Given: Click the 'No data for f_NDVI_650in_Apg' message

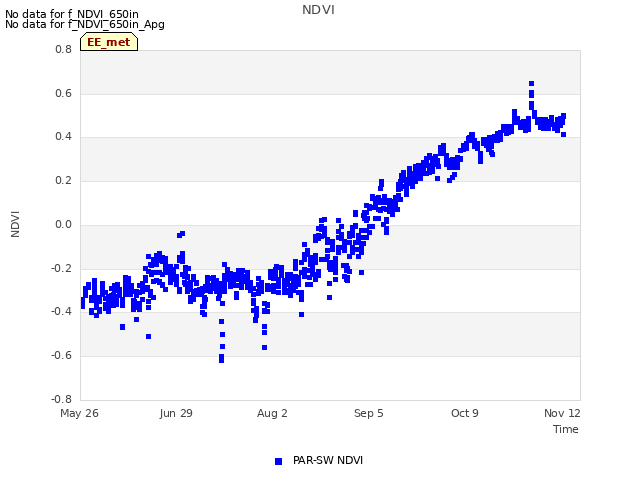Looking at the screenshot, I should tap(85, 24).
